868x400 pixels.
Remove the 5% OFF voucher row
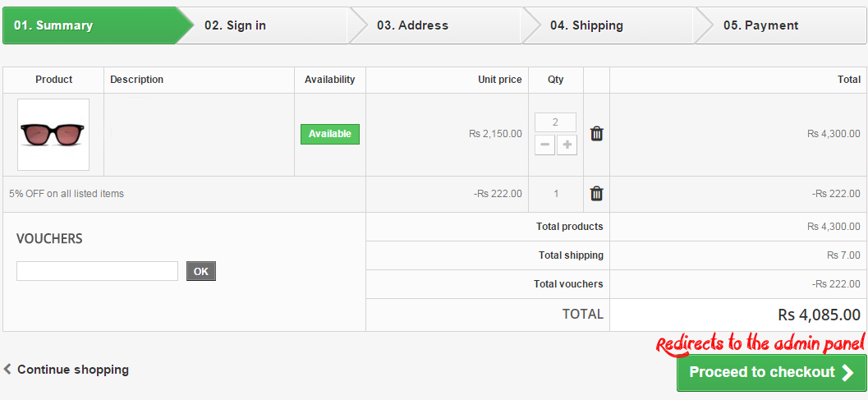597,194
